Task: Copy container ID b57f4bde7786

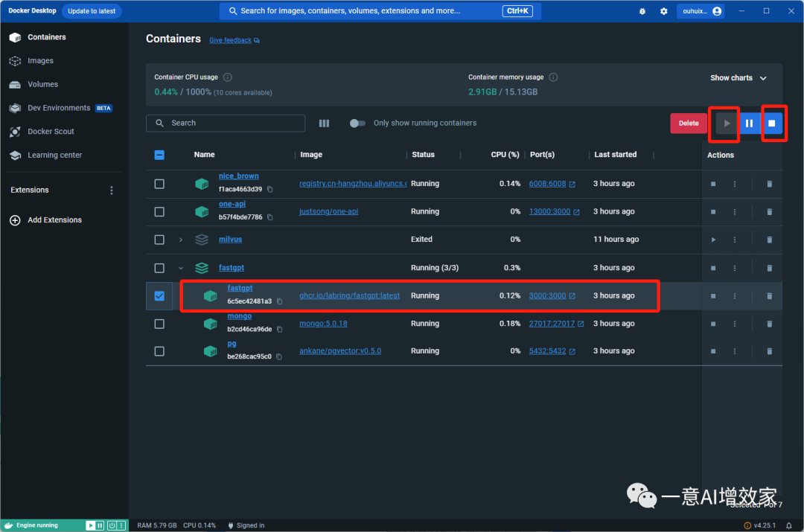Action: pos(270,217)
